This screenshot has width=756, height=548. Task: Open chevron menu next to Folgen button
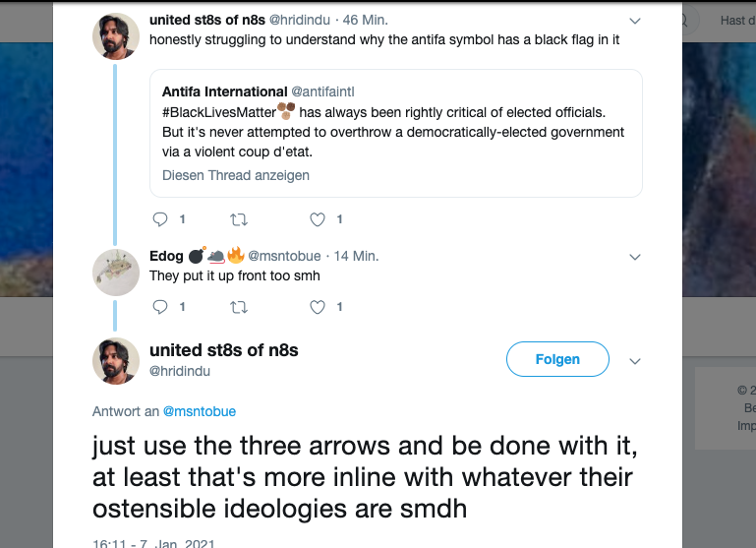pos(635,360)
